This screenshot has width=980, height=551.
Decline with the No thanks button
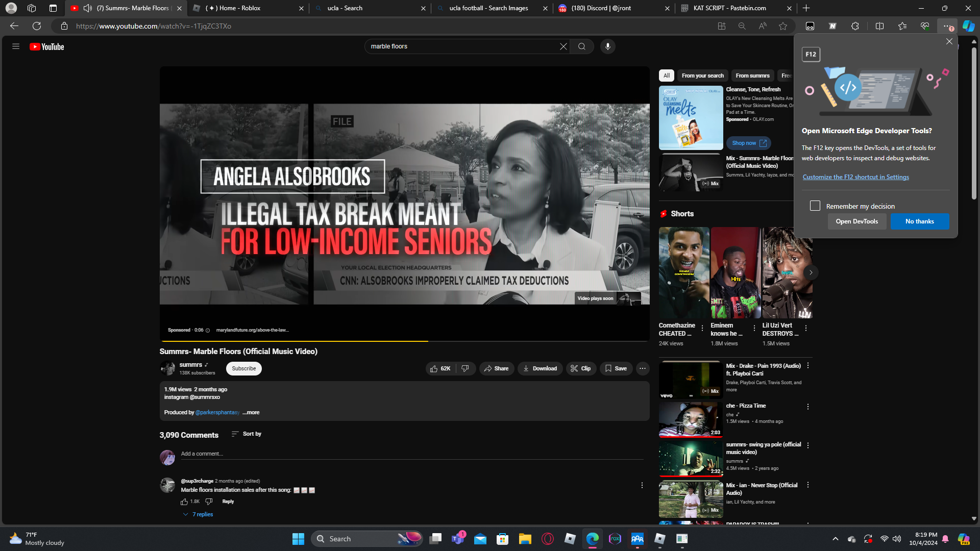click(920, 221)
